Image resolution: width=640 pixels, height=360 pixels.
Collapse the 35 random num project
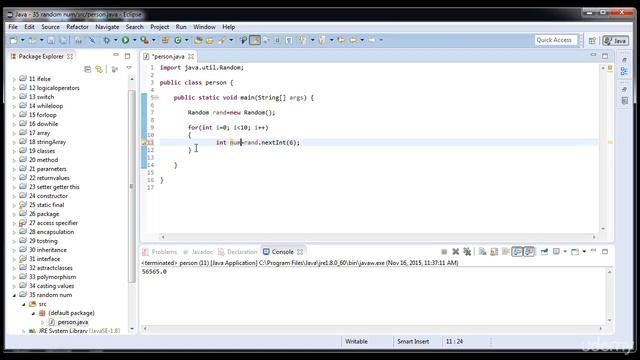14,295
